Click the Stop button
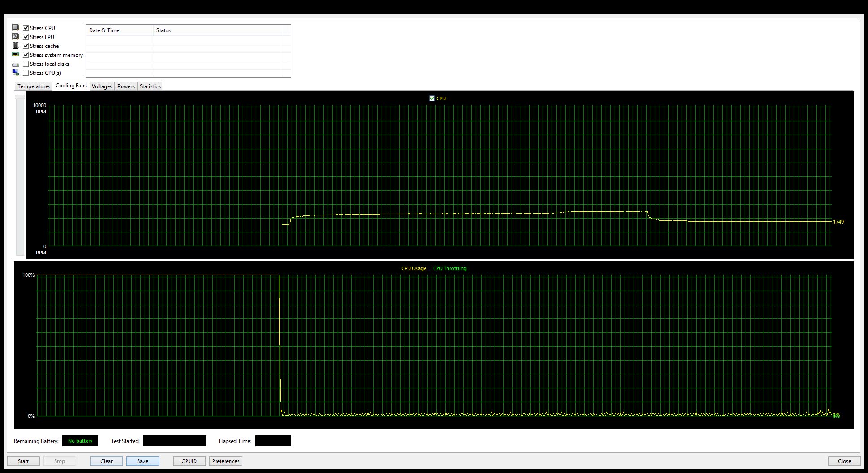Viewport: 868px width, 473px height. (x=60, y=461)
